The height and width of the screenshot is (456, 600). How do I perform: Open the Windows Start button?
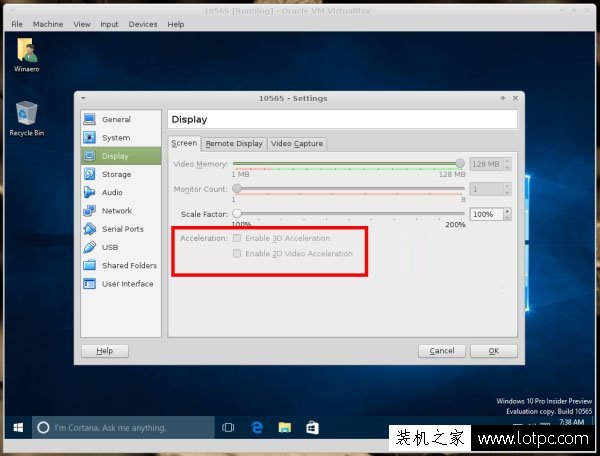(x=18, y=427)
